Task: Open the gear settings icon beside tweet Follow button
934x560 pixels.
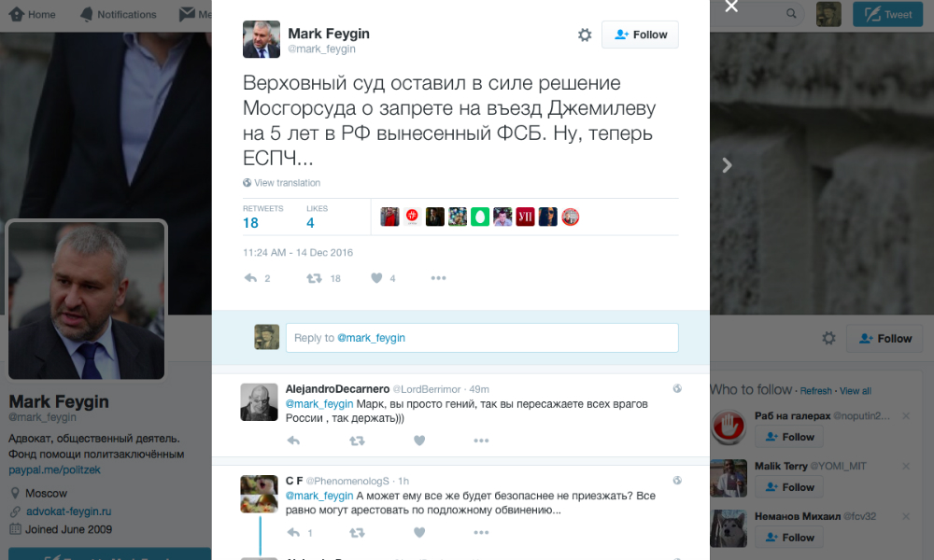Action: pyautogui.click(x=585, y=35)
